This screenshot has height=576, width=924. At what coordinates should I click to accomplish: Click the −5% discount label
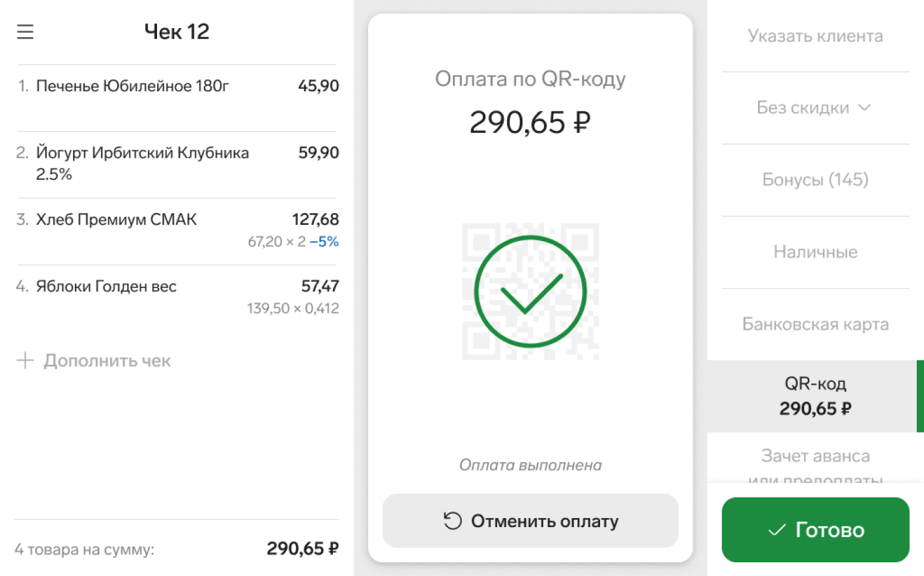[324, 242]
